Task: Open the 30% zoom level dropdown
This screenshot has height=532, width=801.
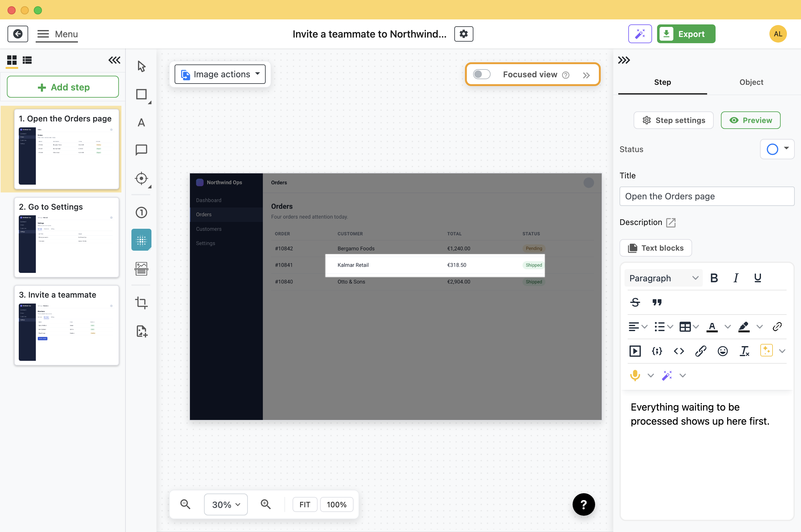Action: [226, 504]
